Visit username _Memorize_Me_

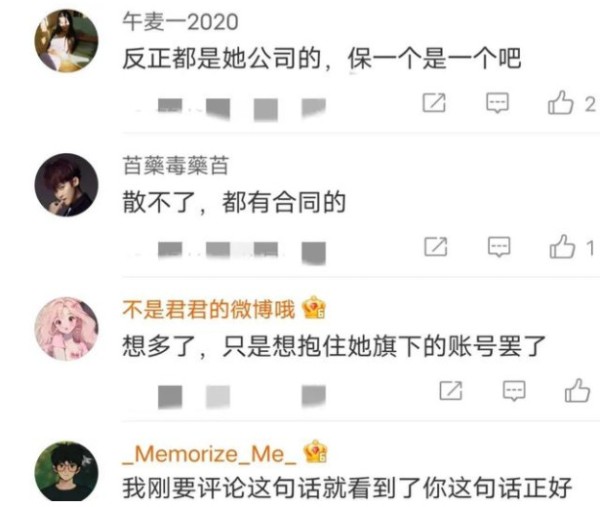pos(209,454)
